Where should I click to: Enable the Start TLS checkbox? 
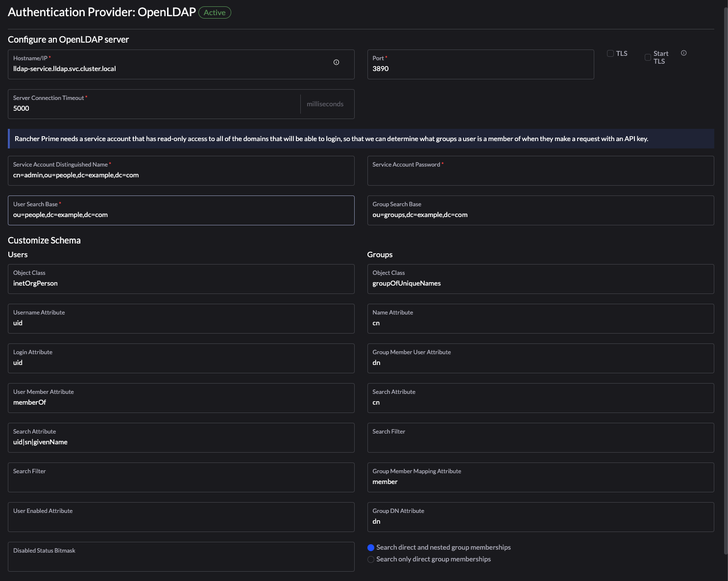pyautogui.click(x=648, y=57)
